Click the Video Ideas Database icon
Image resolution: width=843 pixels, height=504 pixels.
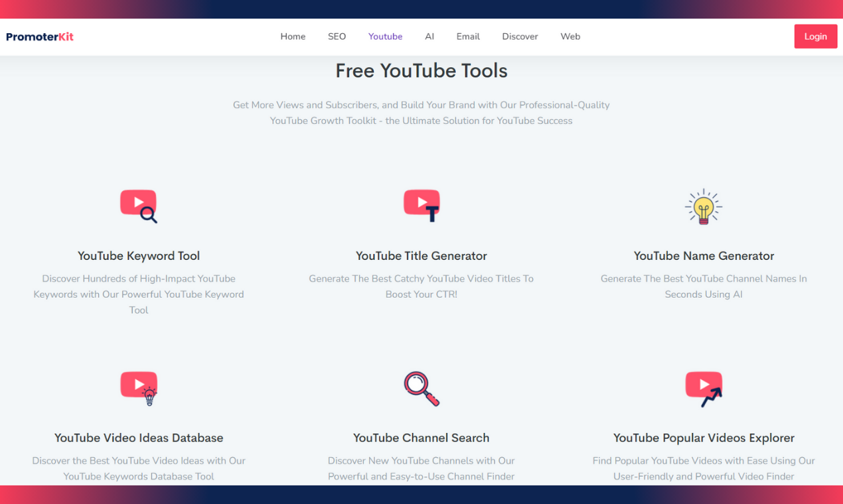[139, 388]
